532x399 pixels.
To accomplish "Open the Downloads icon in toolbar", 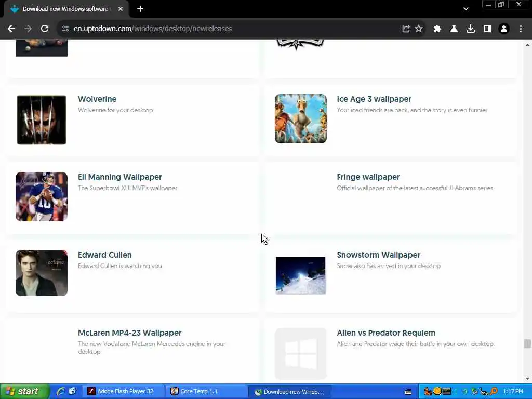I will point(470,29).
